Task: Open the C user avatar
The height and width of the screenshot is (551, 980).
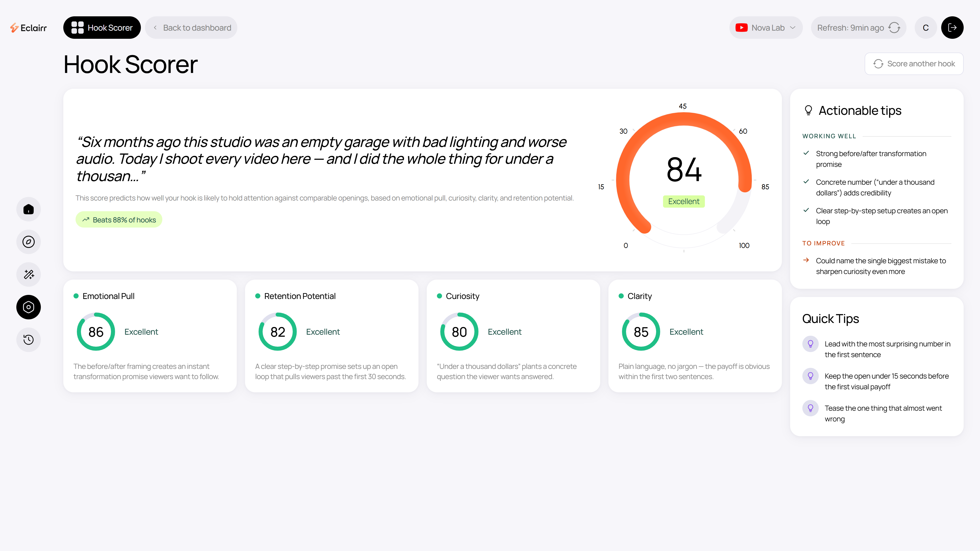Action: (926, 27)
